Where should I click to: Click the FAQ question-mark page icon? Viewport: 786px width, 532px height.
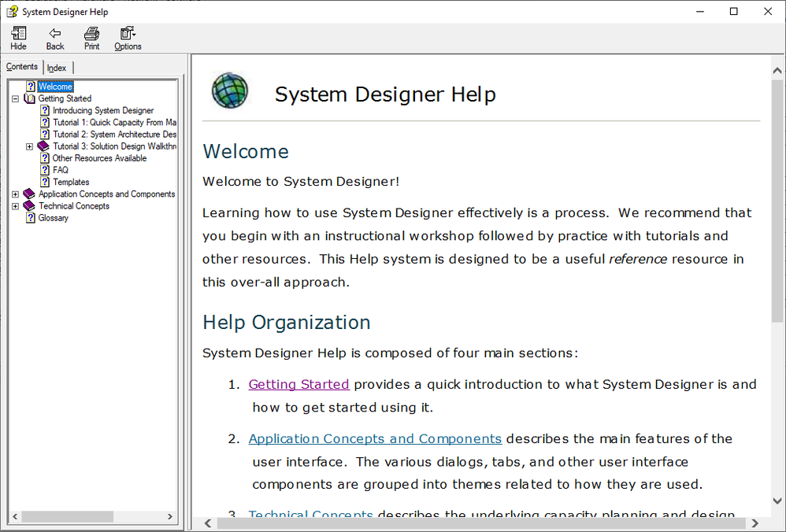click(45, 170)
